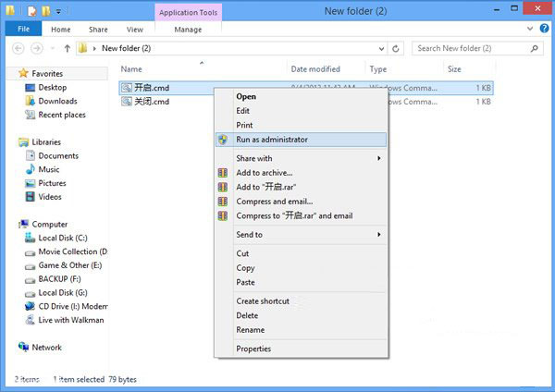This screenshot has height=392, width=555.
Task: Expand the ribbon with the chevron
Action: pos(530,29)
